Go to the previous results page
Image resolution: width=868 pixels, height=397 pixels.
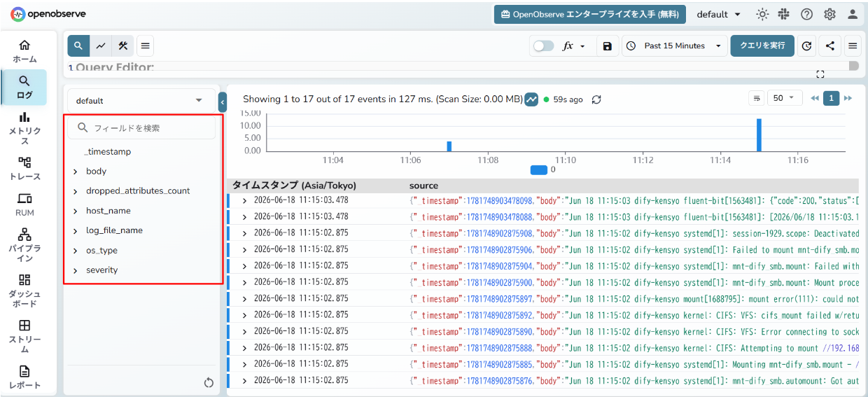pos(814,98)
